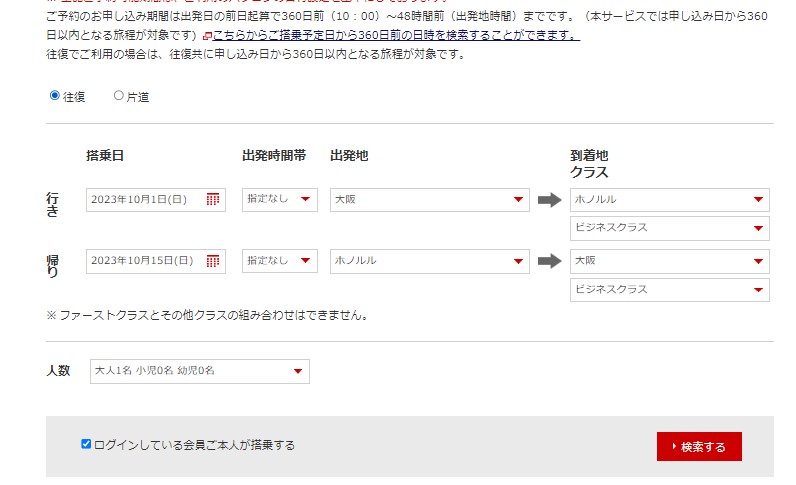Open return ビジネスクラス class dropdown
The image size is (796, 485).
[670, 289]
